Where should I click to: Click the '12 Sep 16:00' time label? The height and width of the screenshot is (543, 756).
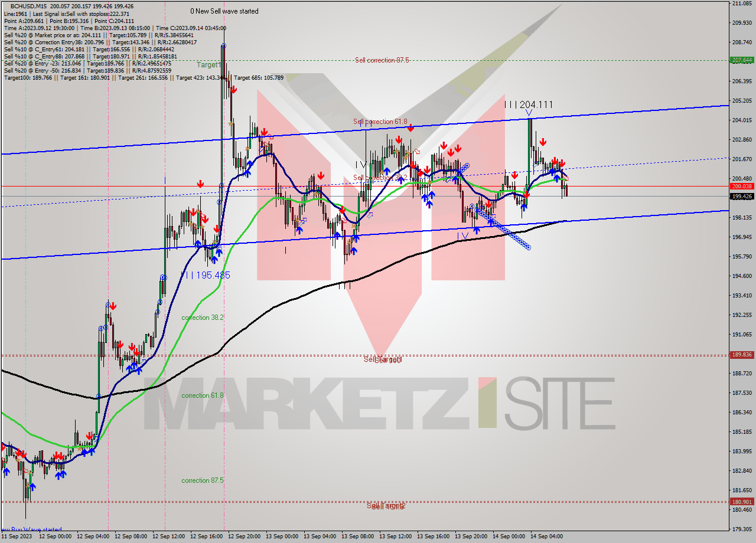[x=206, y=537]
